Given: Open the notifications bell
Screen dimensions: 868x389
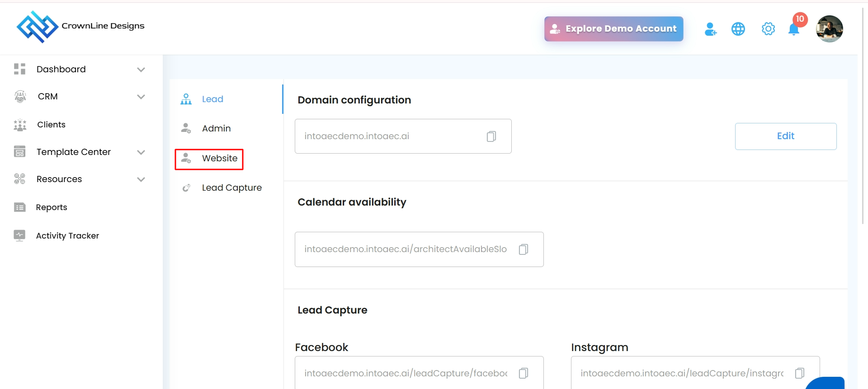Looking at the screenshot, I should click(793, 29).
